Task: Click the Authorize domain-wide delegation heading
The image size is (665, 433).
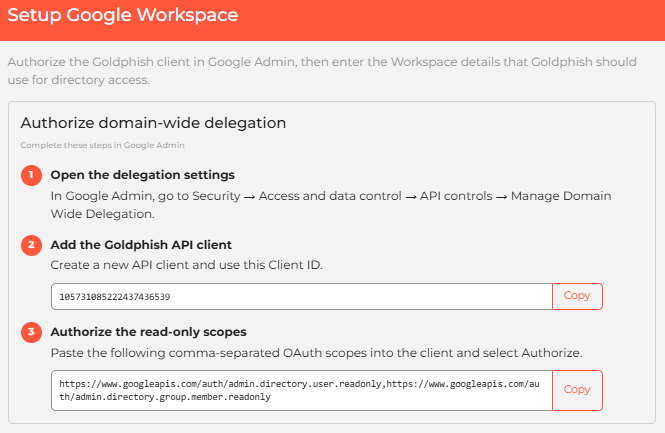Action: [x=153, y=123]
